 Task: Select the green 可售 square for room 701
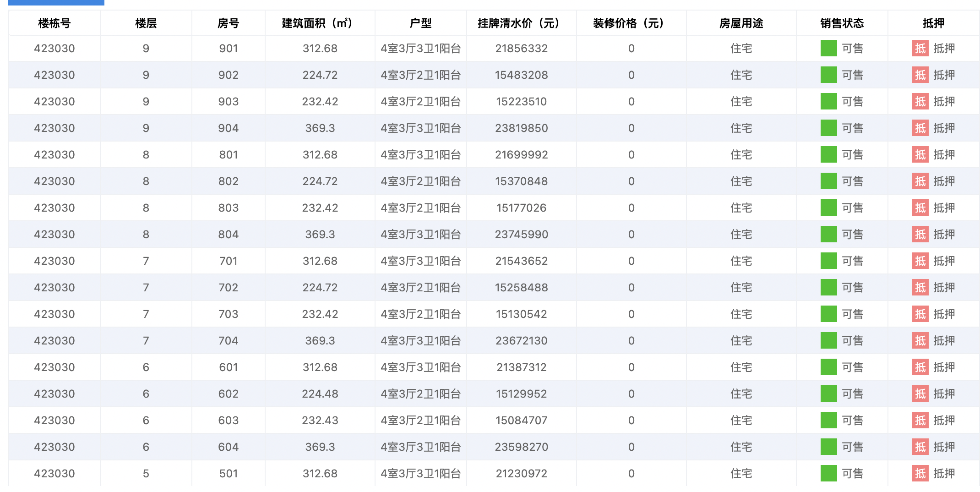tap(829, 261)
